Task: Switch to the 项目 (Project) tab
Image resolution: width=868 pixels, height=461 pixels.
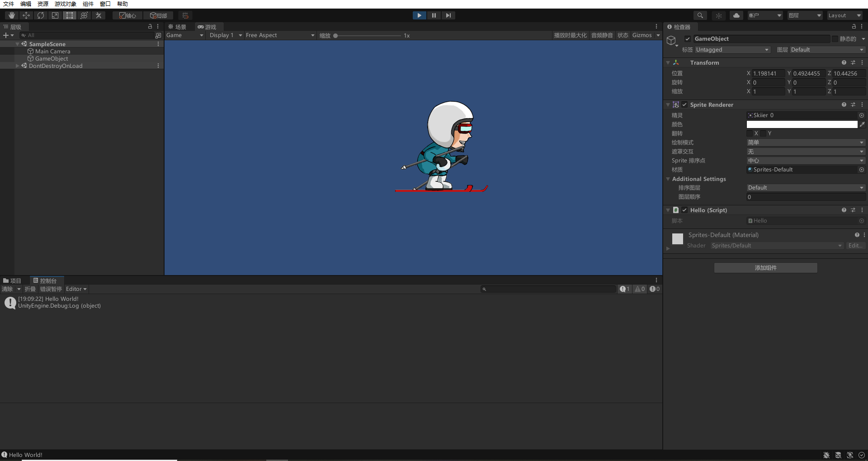Action: click(x=13, y=281)
